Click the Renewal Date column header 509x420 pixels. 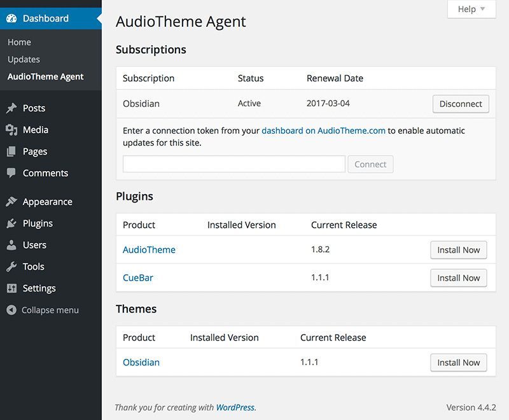coord(335,78)
